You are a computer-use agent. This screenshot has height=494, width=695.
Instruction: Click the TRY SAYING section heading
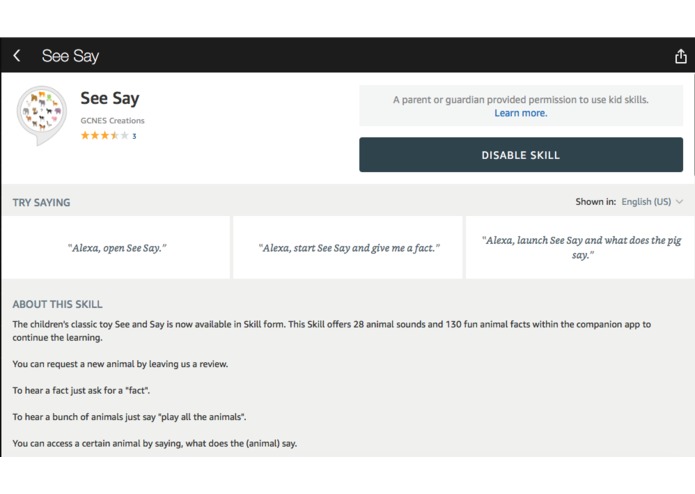[41, 202]
